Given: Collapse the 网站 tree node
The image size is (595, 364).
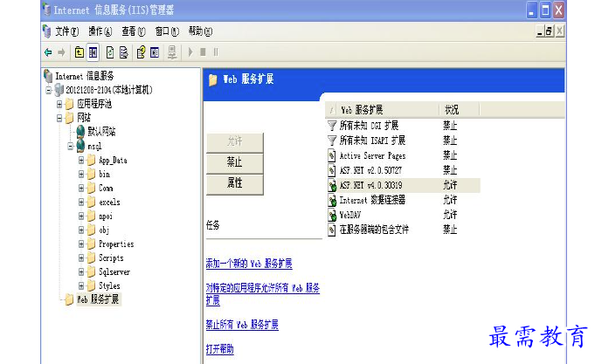Looking at the screenshot, I should click(x=59, y=118).
